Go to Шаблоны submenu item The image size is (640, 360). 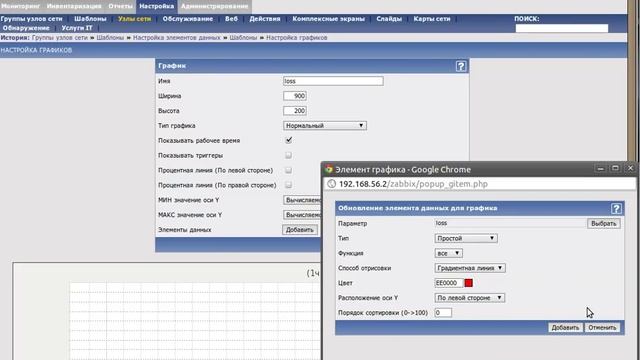tap(90, 19)
